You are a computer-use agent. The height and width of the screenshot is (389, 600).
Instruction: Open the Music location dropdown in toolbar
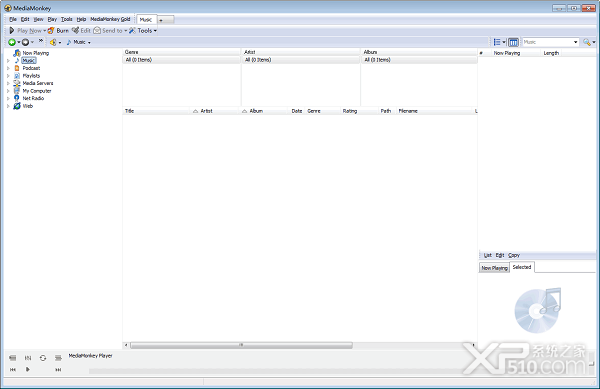[79, 42]
